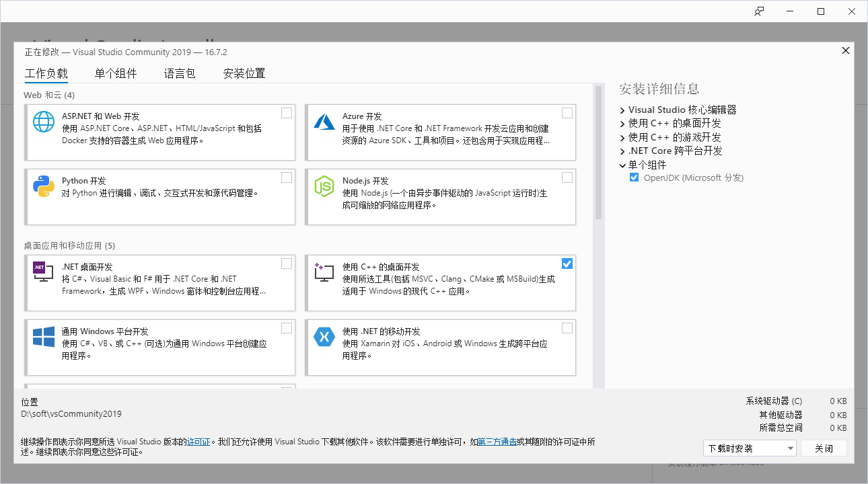Click the ASP.NET 和 Web 开发 globe icon
Viewport: 868px width, 484px height.
(43, 121)
